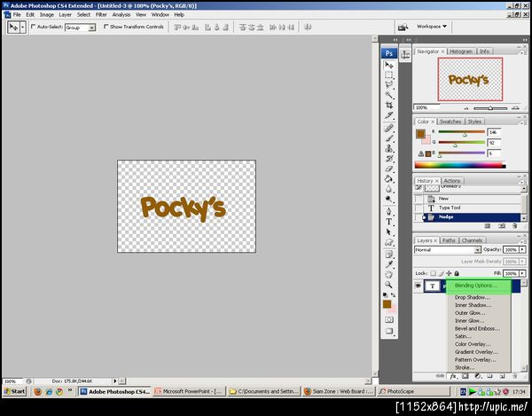Image resolution: width=532 pixels, height=416 pixels.
Task: Click the R color slider
Action: coord(461,131)
